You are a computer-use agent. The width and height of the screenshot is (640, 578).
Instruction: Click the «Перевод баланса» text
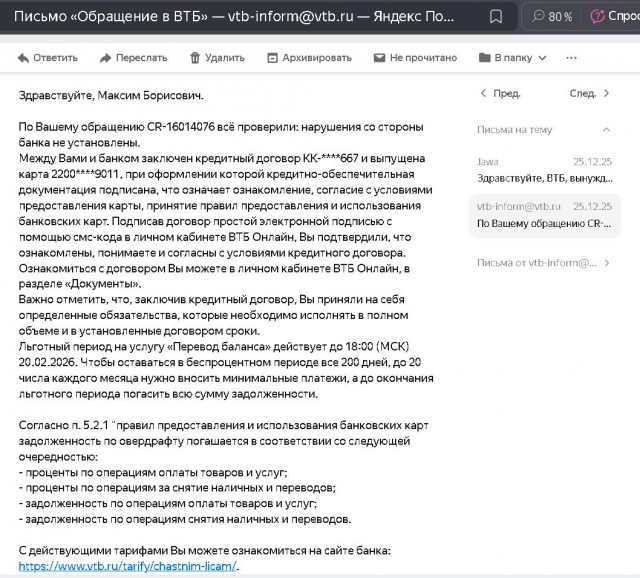[x=218, y=347]
